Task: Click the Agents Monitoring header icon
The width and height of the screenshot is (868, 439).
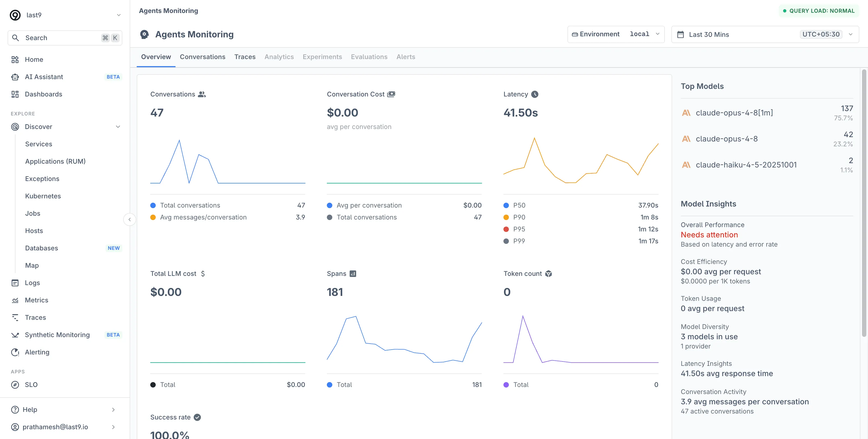Action: tap(145, 34)
